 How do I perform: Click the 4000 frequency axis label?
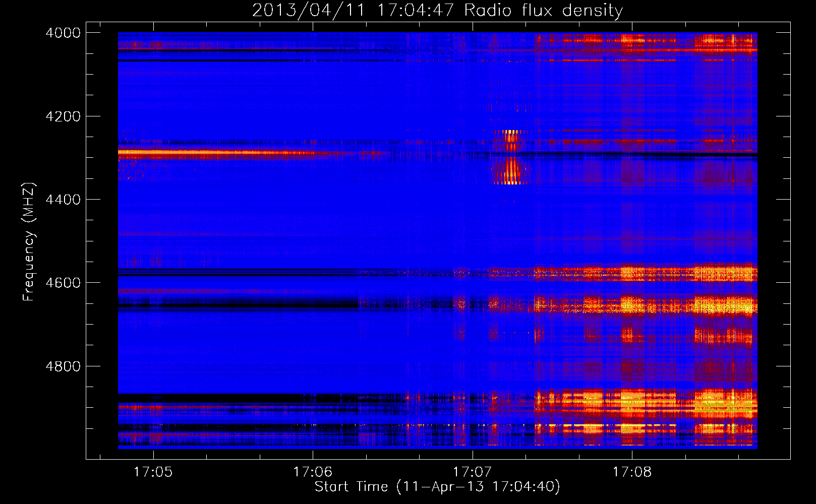click(63, 33)
